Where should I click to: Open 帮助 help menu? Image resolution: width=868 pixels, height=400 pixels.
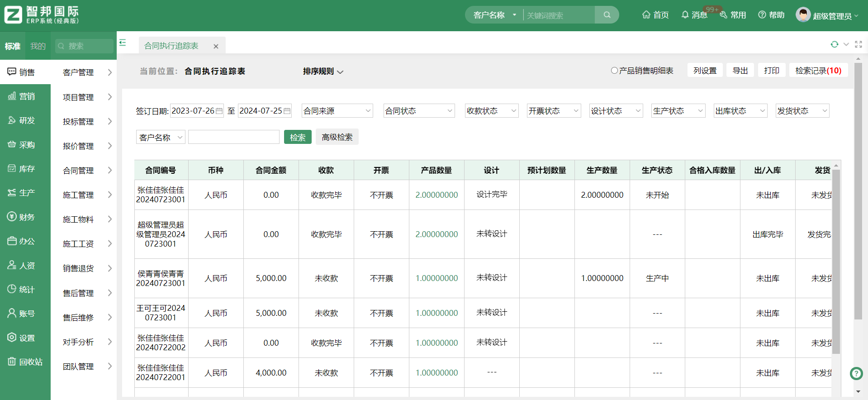[x=771, y=15]
